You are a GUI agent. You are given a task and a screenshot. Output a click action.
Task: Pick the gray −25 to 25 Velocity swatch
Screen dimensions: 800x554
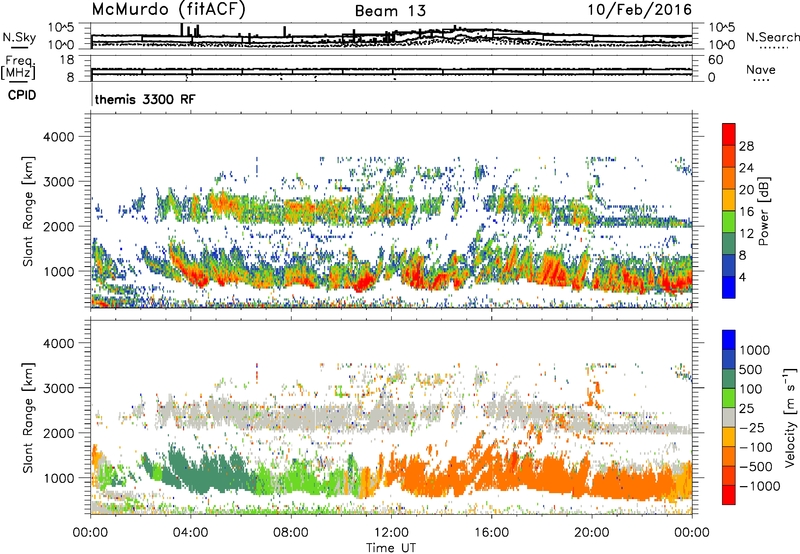coord(729,418)
